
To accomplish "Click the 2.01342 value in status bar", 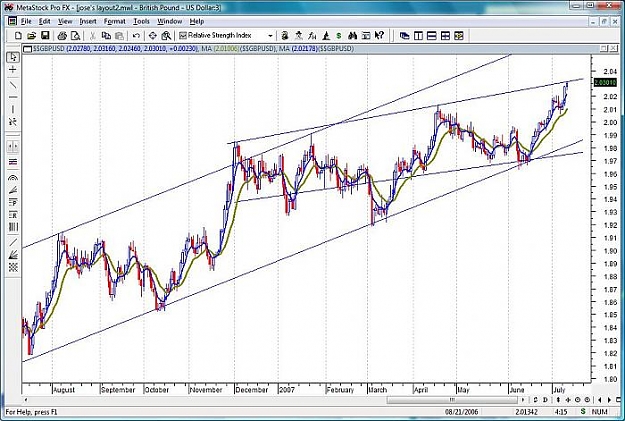I will click(527, 412).
